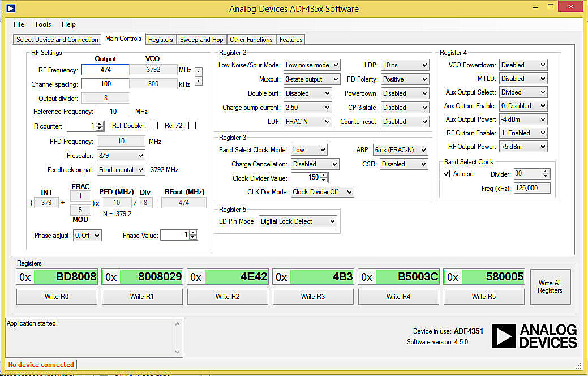Switch to Select Device and Connection tab
588x376 pixels.
click(57, 40)
